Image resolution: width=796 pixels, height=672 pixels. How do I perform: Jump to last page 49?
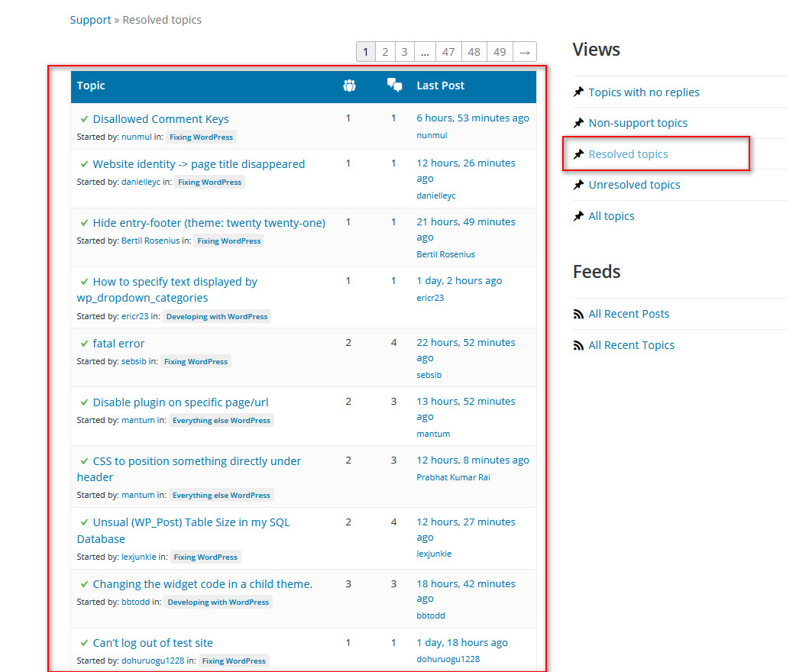500,52
